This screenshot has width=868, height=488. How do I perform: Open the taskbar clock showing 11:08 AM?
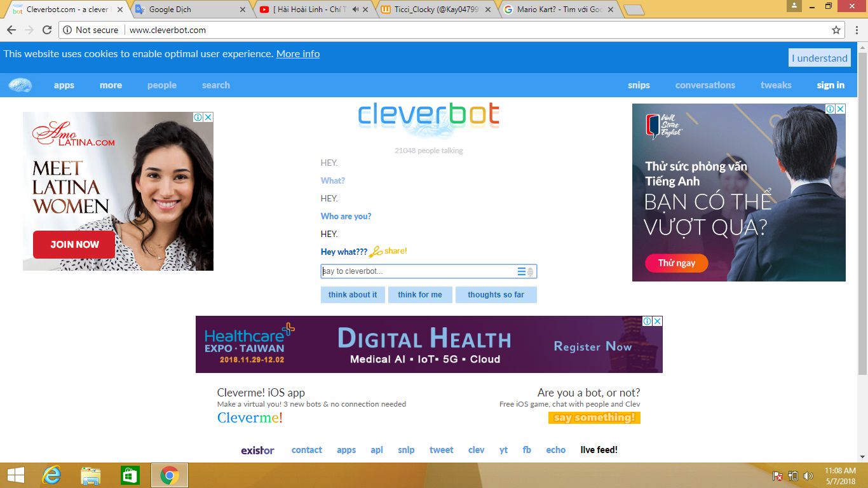point(840,476)
